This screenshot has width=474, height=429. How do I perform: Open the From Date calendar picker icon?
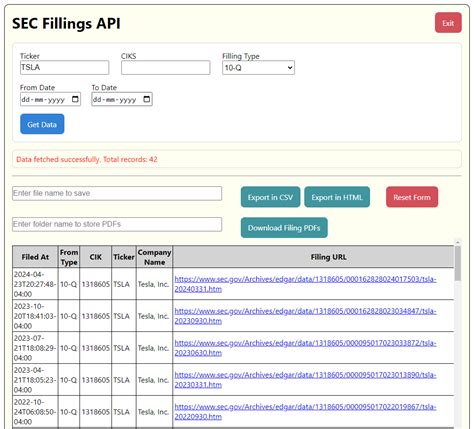75,99
